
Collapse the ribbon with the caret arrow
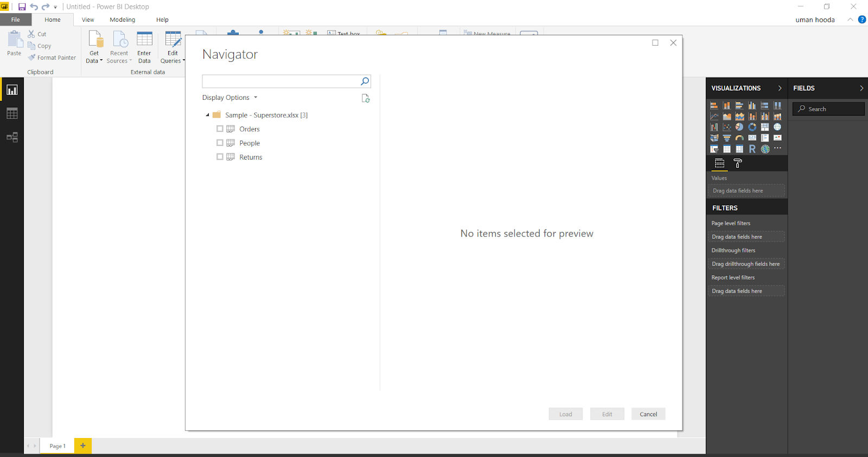coord(850,20)
